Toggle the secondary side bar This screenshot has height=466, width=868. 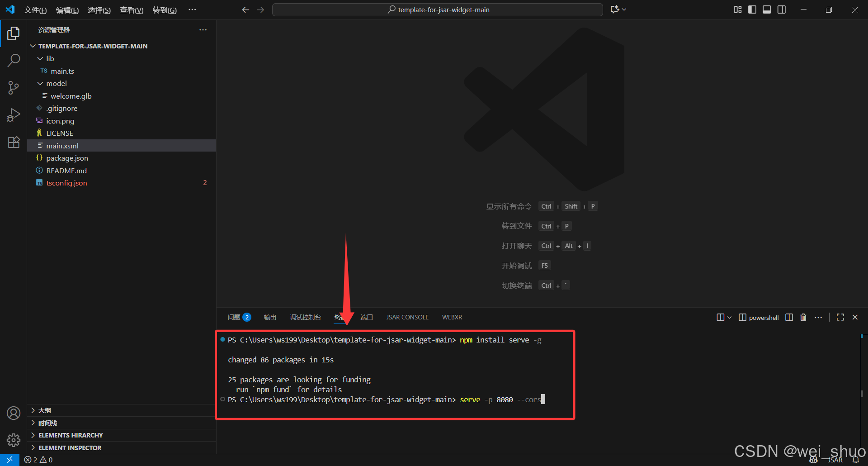coord(782,10)
